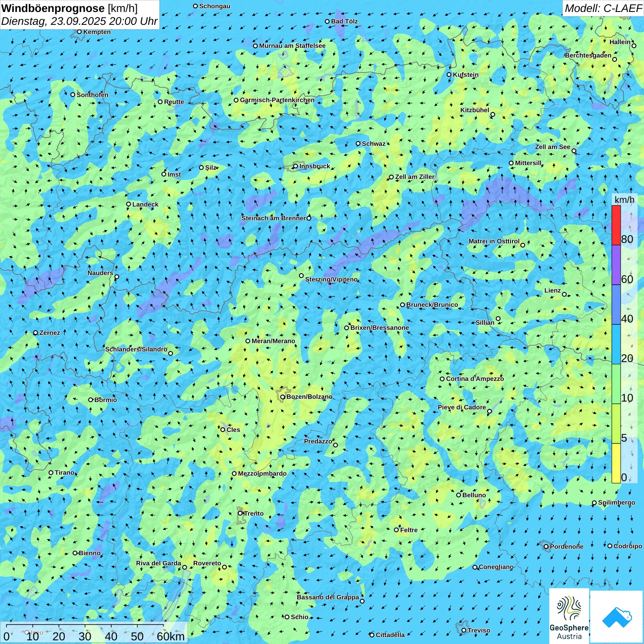Click the Cortina d'Ampezzo label
Image resolution: width=644 pixels, height=644 pixels.
pyautogui.click(x=475, y=379)
